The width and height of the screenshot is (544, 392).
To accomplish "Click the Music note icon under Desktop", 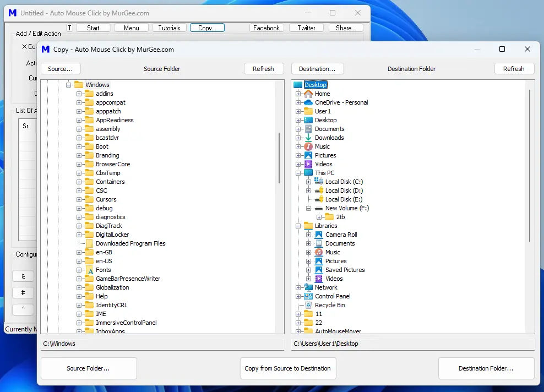I will (x=308, y=146).
